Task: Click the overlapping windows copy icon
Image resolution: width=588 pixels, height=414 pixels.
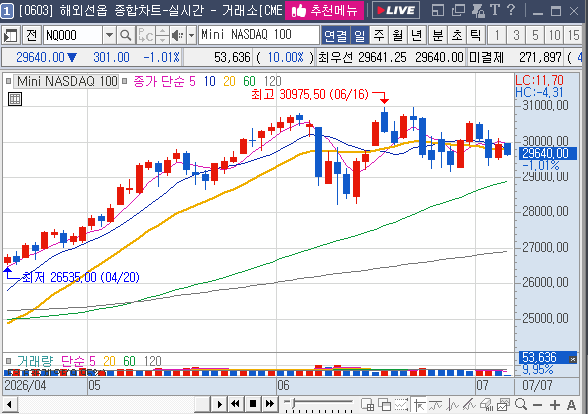Action: [x=384, y=405]
